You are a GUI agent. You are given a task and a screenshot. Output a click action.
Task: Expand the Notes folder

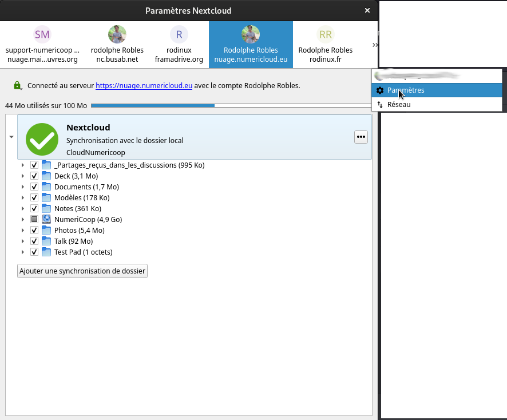[x=23, y=208]
